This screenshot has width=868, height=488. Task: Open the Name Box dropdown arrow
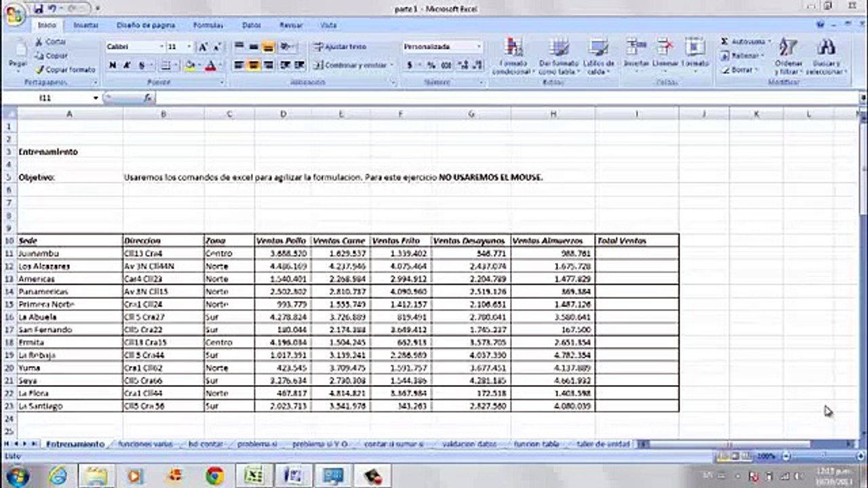[96, 98]
